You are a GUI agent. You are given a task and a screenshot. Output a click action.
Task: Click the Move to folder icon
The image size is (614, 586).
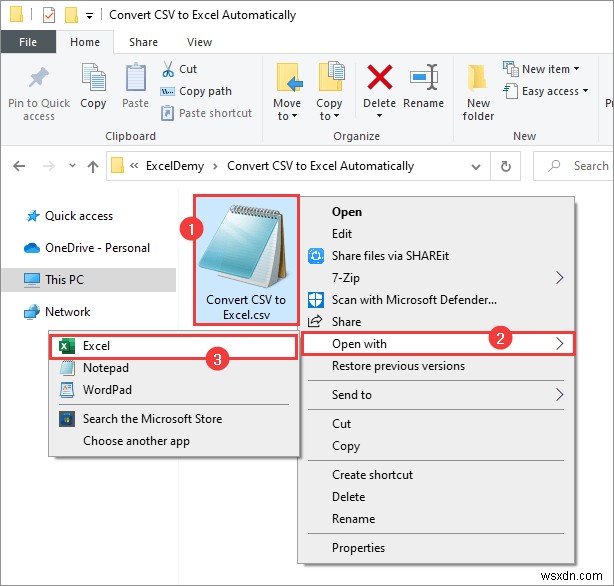289,78
